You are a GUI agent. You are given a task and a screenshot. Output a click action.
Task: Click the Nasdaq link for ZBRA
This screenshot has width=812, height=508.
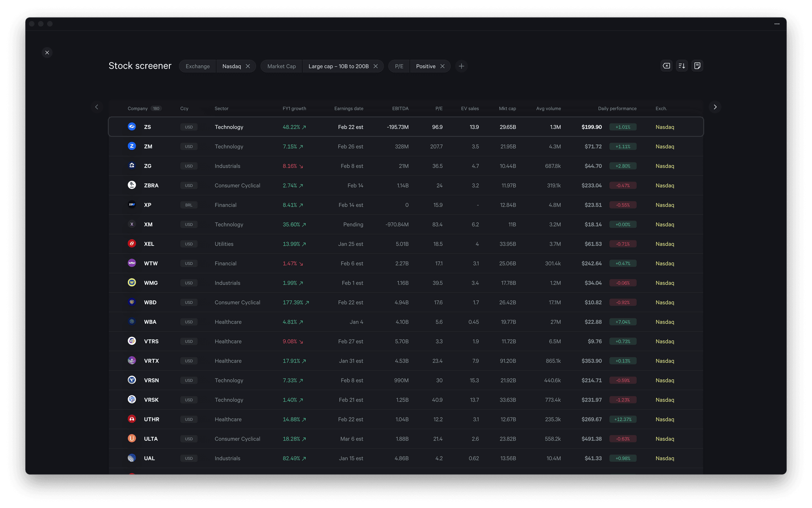tap(665, 186)
